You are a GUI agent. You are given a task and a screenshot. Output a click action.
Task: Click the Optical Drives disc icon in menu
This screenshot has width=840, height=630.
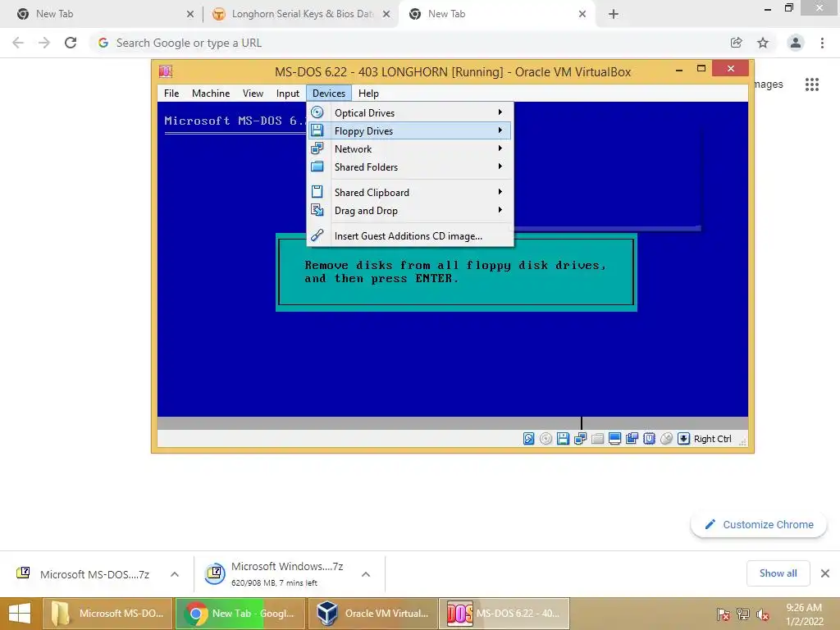click(317, 112)
